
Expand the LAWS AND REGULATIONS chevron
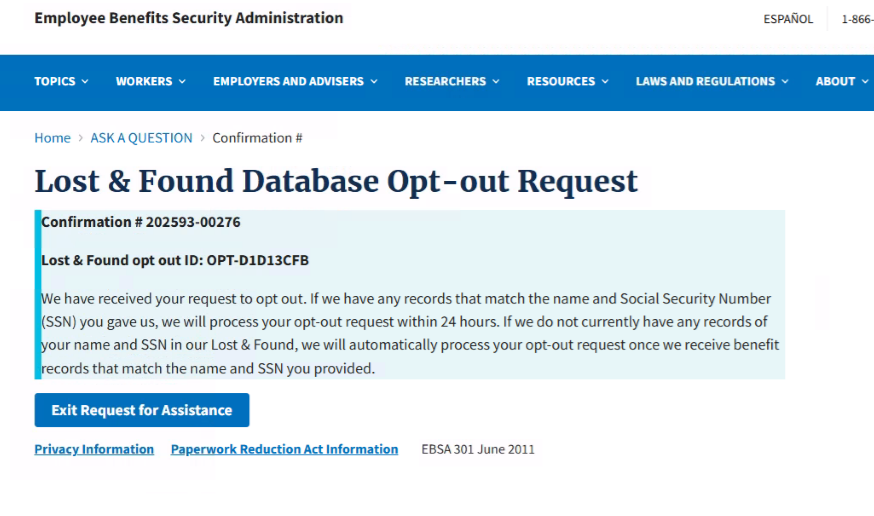pos(785,82)
